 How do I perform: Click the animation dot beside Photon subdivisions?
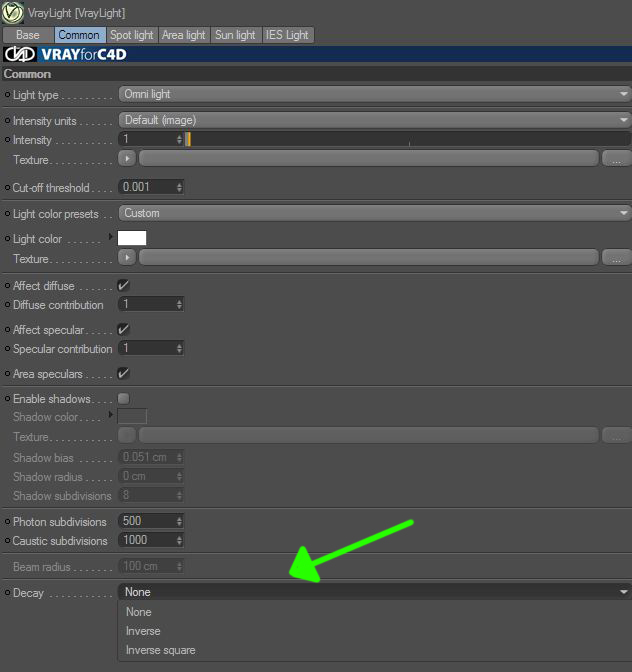pyautogui.click(x=7, y=522)
